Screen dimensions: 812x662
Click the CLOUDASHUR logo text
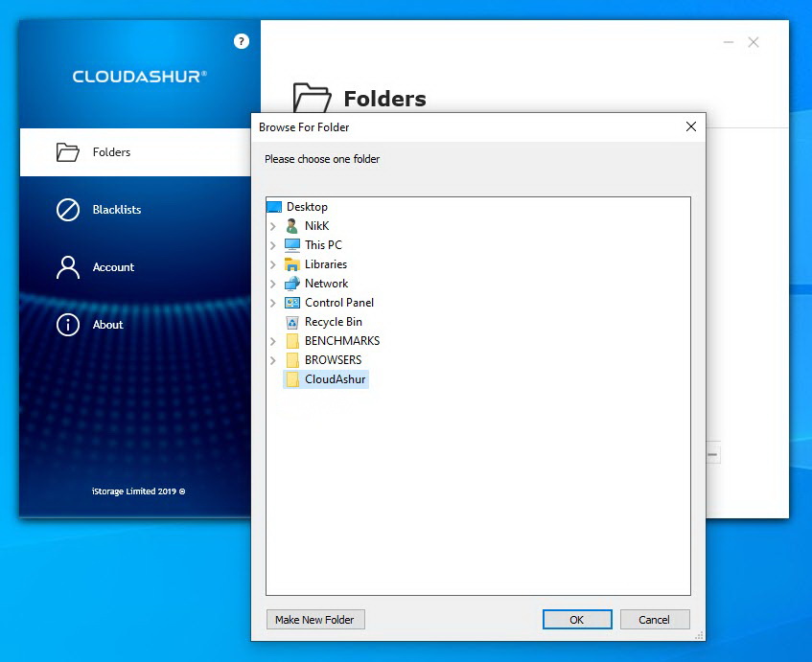[139, 77]
